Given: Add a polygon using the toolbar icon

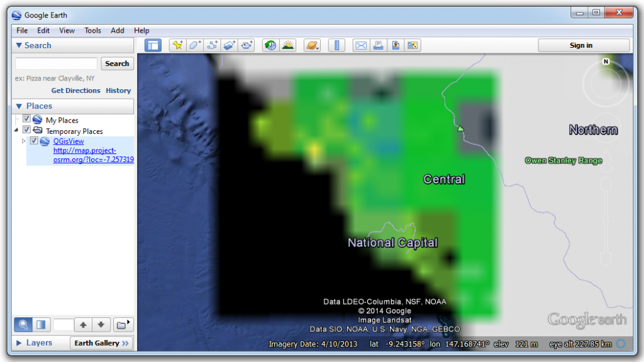Looking at the screenshot, I should pyautogui.click(x=195, y=45).
